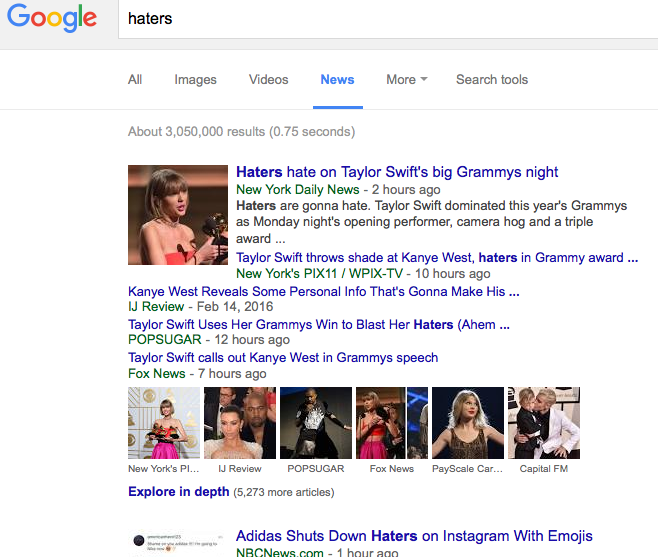Click the search box containing 'haters'
The width and height of the screenshot is (658, 557).
point(380,19)
